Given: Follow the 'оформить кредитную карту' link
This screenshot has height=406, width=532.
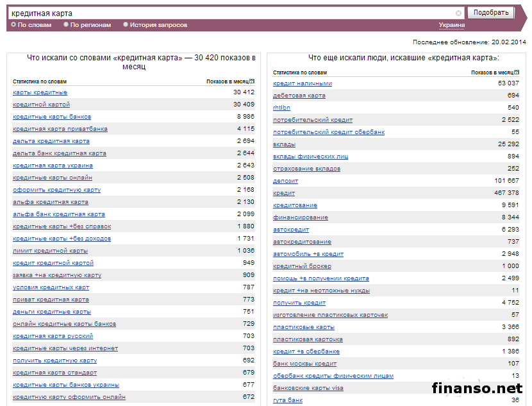Looking at the screenshot, I should (56, 190).
